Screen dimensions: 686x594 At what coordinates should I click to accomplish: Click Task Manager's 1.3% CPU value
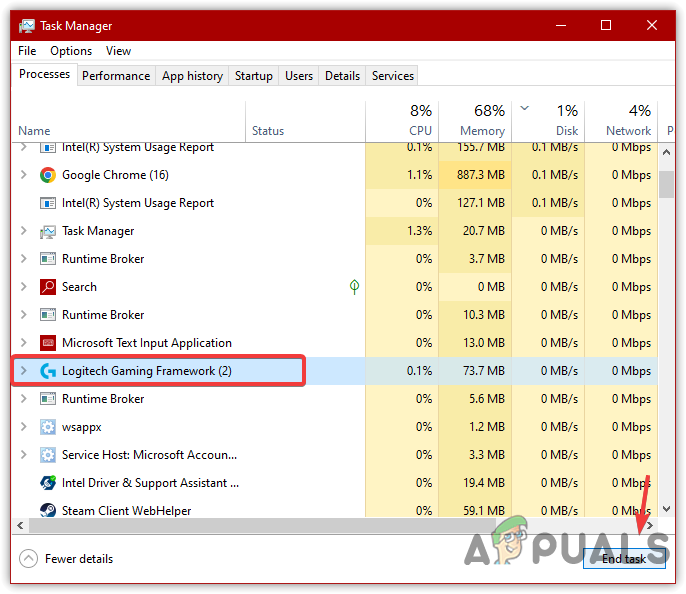[x=420, y=231]
